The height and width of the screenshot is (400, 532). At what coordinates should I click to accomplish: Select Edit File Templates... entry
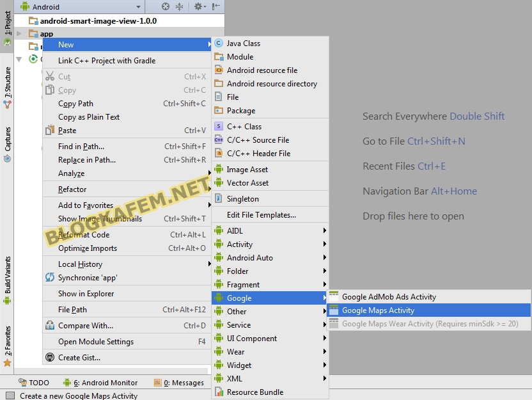coord(270,215)
